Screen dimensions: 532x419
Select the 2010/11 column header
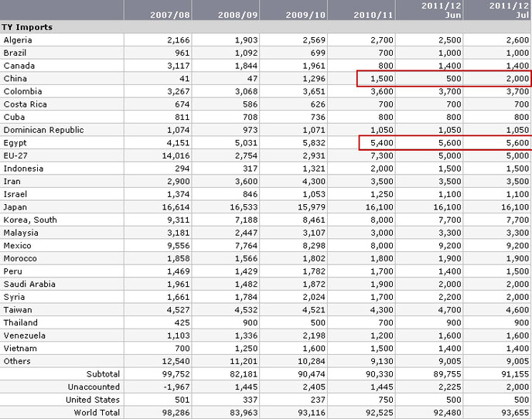point(373,15)
